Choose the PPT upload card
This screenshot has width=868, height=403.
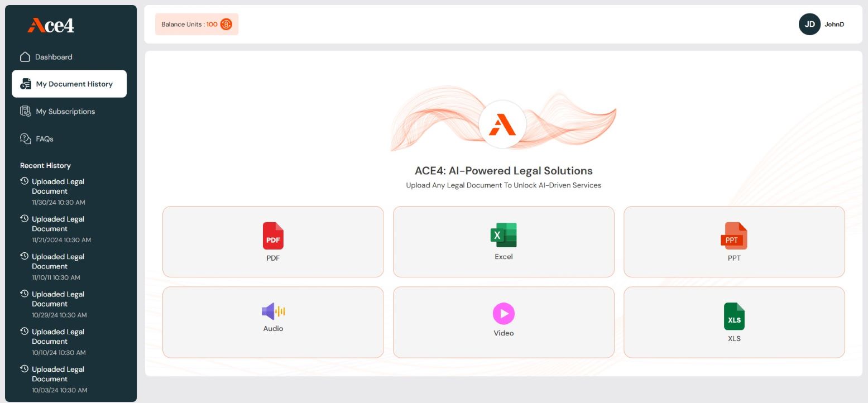(x=734, y=242)
